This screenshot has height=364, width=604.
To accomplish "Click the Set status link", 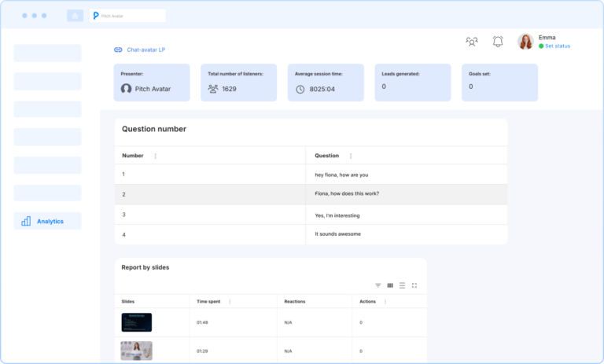I will (x=557, y=46).
